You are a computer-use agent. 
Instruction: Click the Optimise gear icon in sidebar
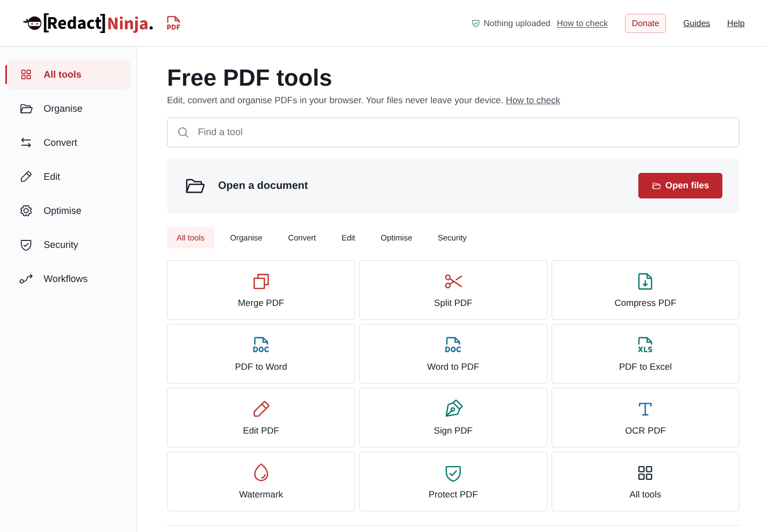26,211
